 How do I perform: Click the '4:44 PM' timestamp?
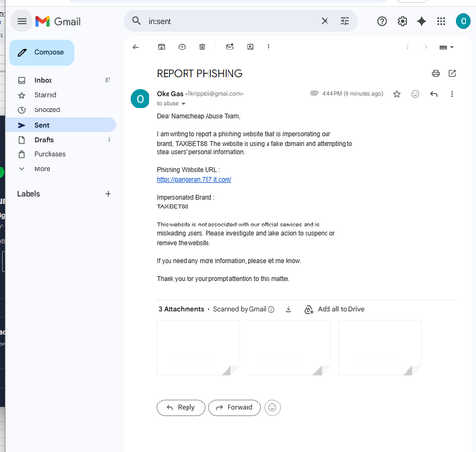[x=352, y=94]
